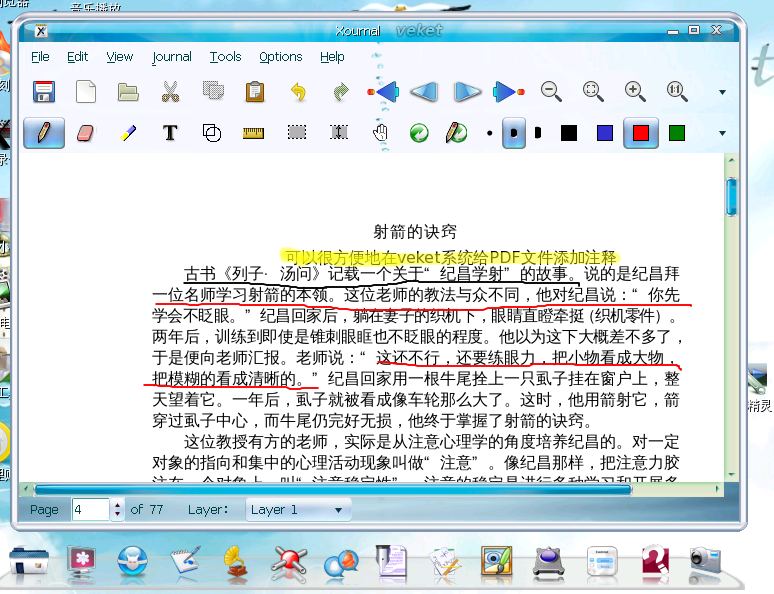Open the Tools menu
Image resolution: width=774 pixels, height=594 pixels.
click(225, 57)
